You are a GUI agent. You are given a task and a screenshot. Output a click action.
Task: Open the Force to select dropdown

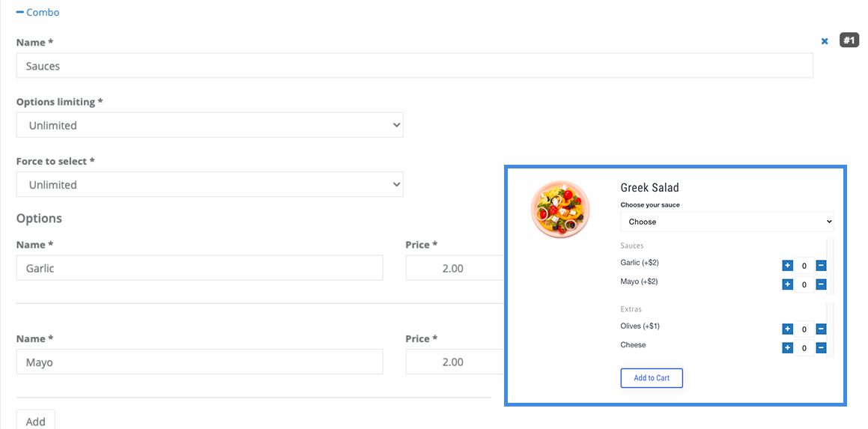coord(210,184)
